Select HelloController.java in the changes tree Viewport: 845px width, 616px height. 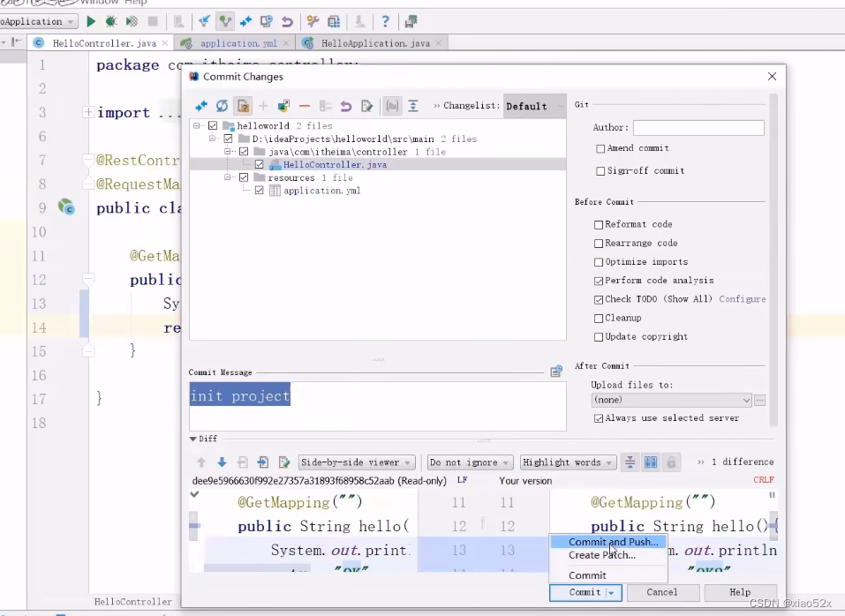click(335, 165)
